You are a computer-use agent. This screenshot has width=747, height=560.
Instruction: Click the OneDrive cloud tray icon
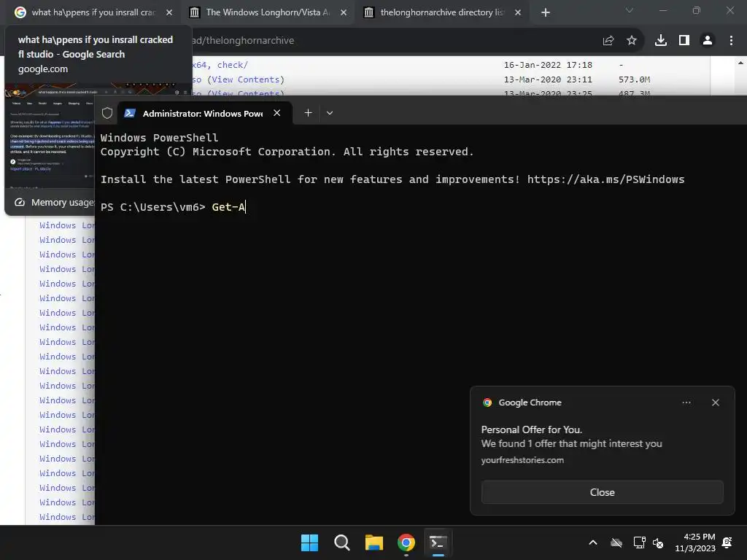point(616,542)
